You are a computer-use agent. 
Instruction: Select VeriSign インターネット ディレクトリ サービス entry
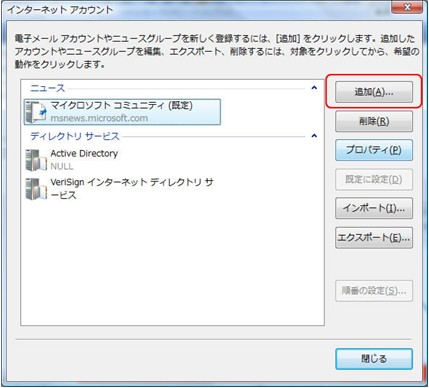click(131, 189)
